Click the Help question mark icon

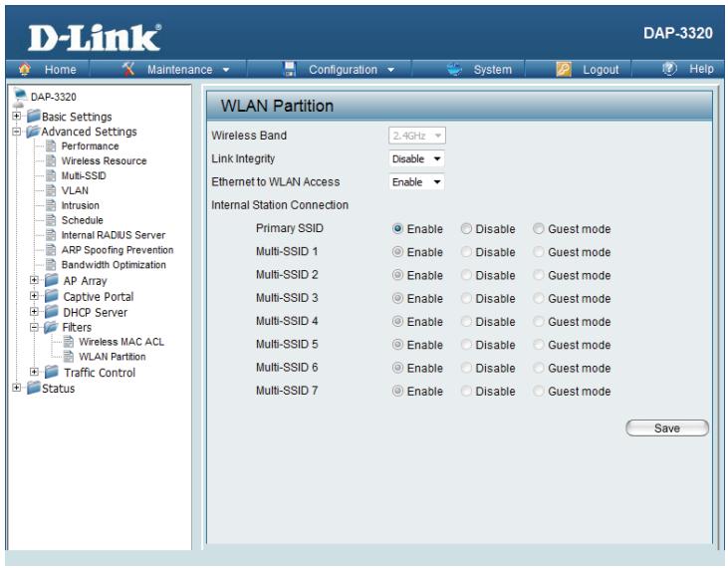[669, 69]
